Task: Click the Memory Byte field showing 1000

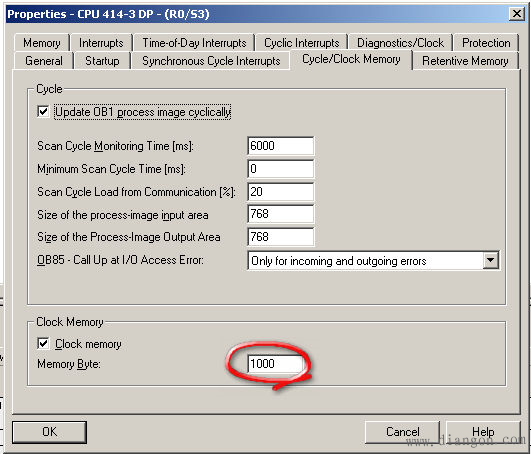Action: click(x=276, y=364)
